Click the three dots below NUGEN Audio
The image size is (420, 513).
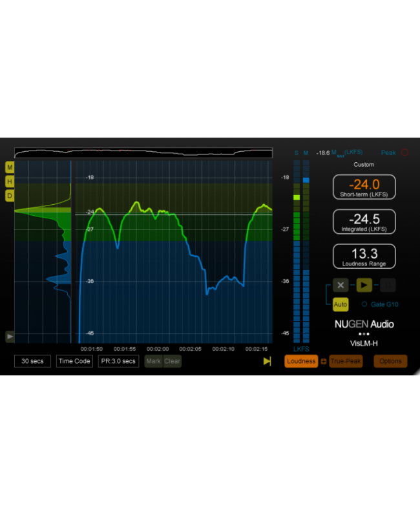pyautogui.click(x=364, y=334)
